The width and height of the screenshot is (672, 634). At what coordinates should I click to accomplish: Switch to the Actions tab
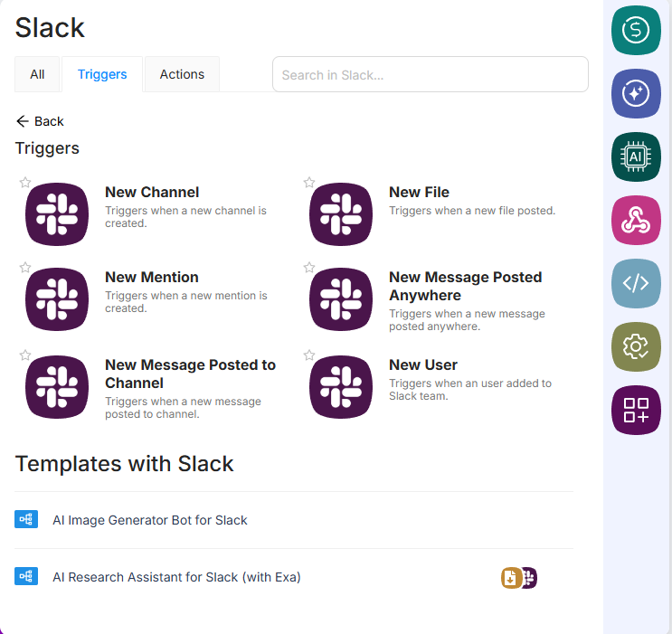coord(182,74)
